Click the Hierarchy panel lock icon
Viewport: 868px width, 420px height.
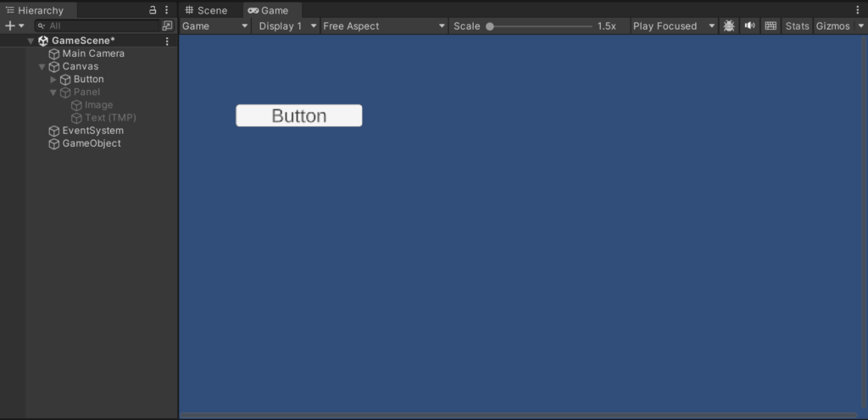153,10
